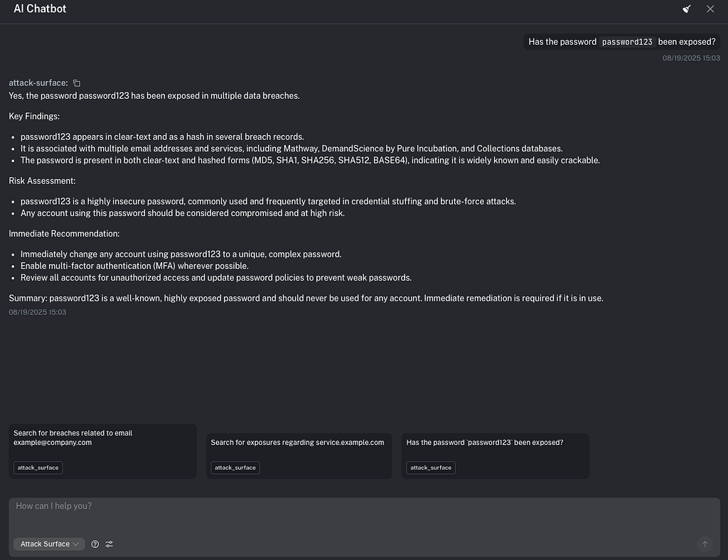Click the AI Chatbot panel title
This screenshot has height=560, width=728.
(x=40, y=9)
